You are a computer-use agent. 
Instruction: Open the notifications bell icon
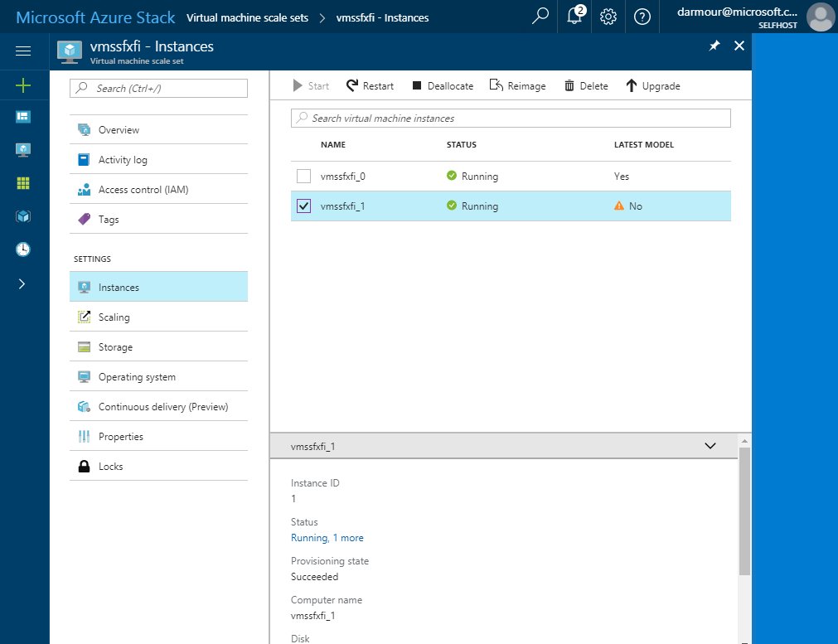click(x=575, y=16)
